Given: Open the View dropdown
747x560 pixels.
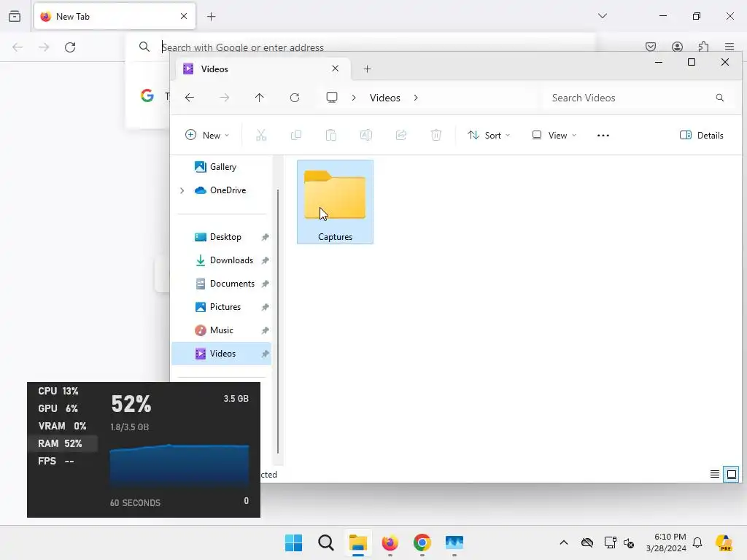Looking at the screenshot, I should pyautogui.click(x=554, y=135).
